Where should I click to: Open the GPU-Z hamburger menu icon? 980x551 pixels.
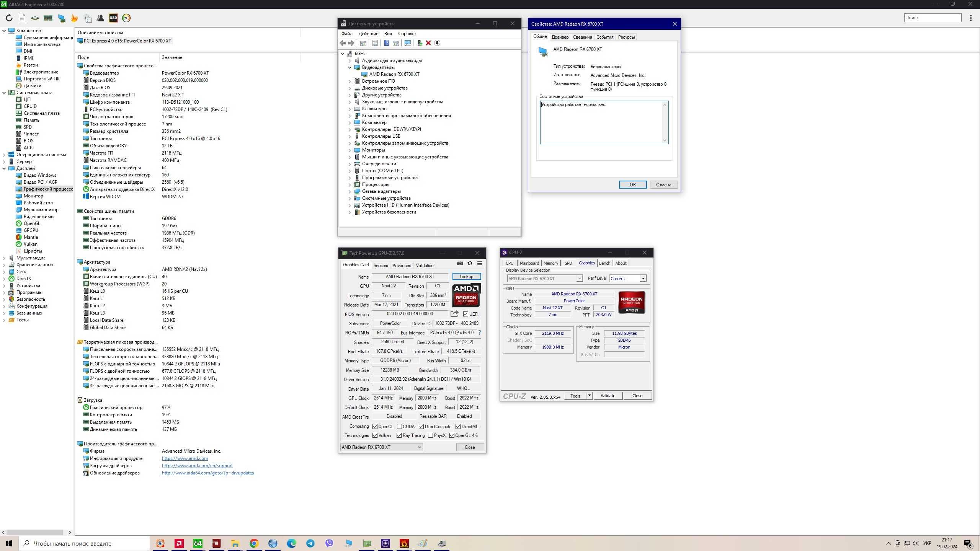[x=480, y=263]
